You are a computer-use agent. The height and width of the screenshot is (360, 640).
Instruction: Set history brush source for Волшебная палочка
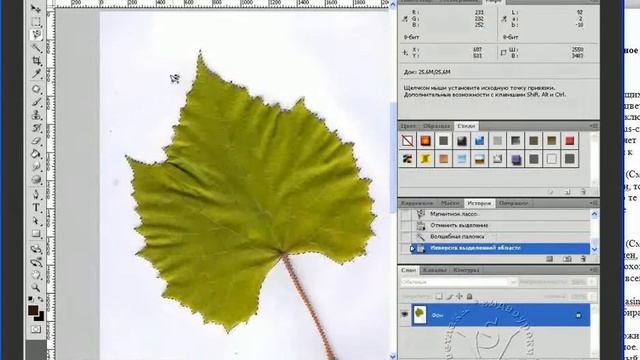pos(405,237)
